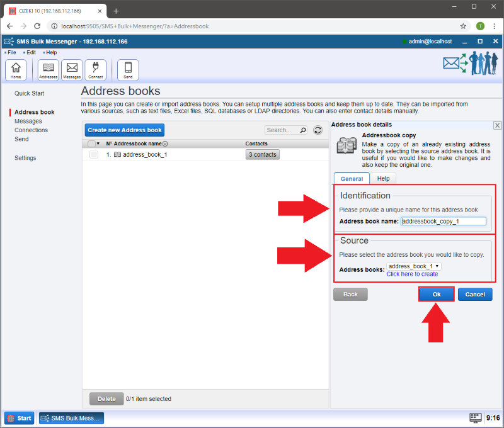The width and height of the screenshot is (504, 428).
Task: Open the Edit menu
Action: click(31, 52)
